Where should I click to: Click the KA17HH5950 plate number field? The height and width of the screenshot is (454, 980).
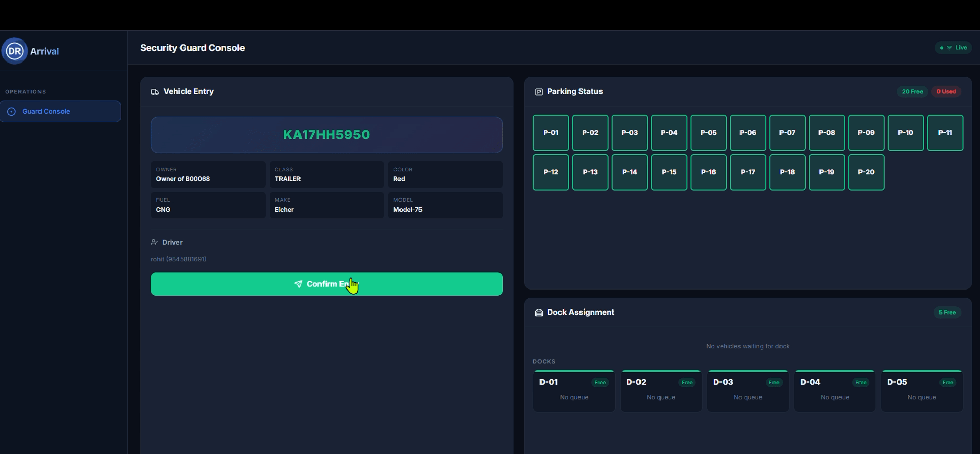[x=326, y=135]
